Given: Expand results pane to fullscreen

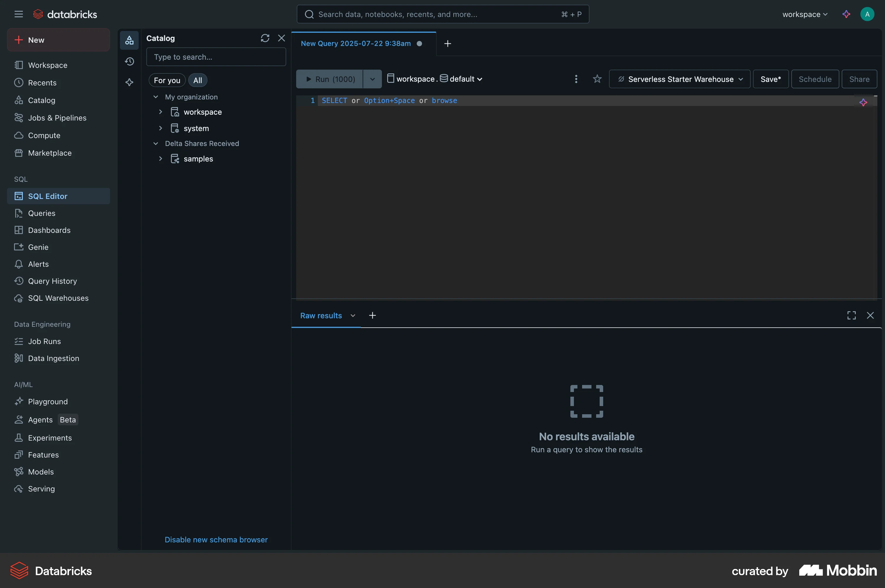Looking at the screenshot, I should tap(851, 315).
